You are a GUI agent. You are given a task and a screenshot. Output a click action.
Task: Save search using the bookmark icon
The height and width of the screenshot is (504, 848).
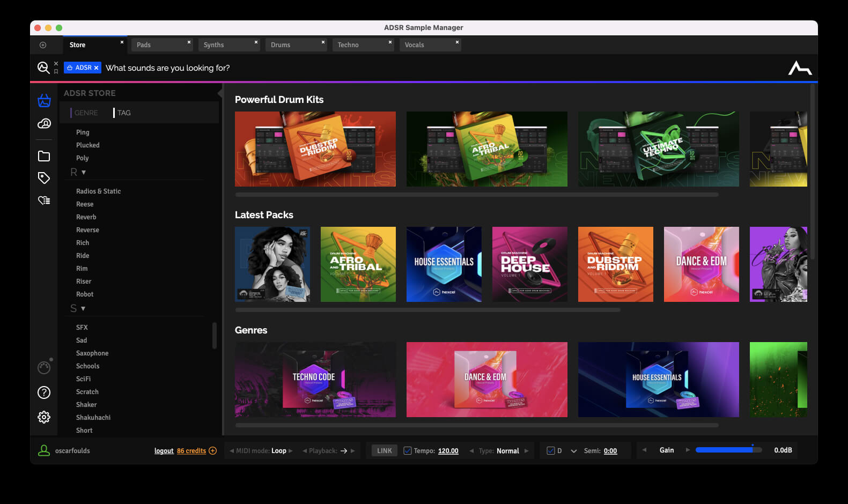(56, 71)
